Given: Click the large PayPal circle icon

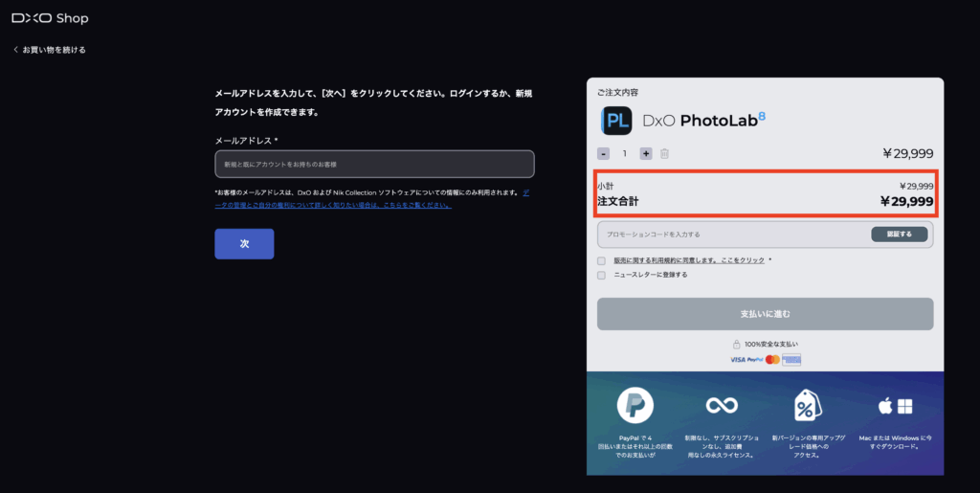Looking at the screenshot, I should tap(635, 406).
